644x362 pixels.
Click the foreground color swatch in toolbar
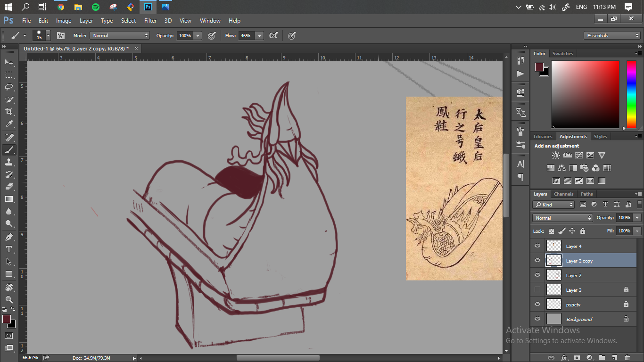[x=7, y=320]
